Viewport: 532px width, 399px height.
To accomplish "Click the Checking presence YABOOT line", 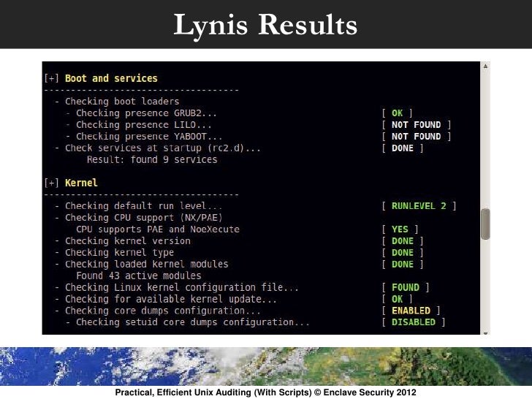I will coord(144,137).
